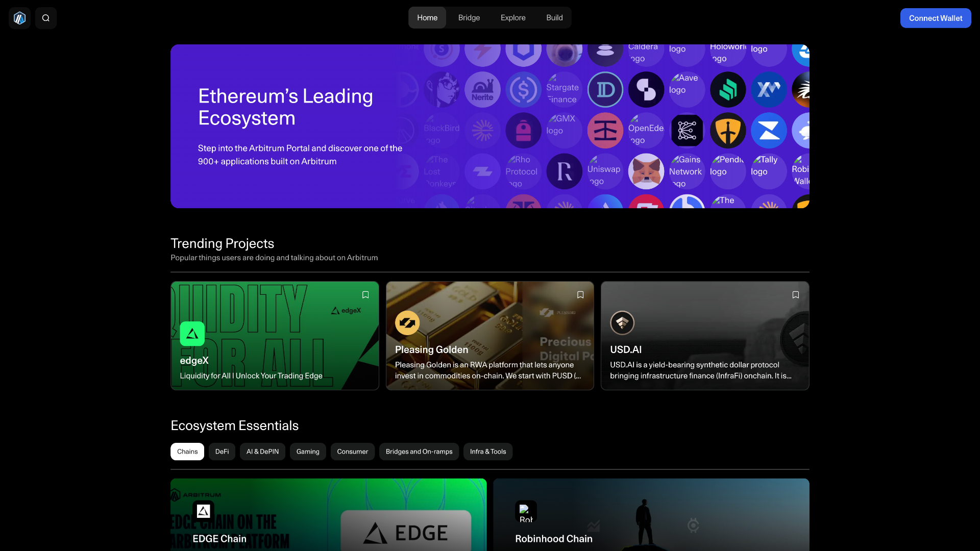Select the Consumer category filter
The height and width of the screenshot is (551, 980).
point(352,452)
